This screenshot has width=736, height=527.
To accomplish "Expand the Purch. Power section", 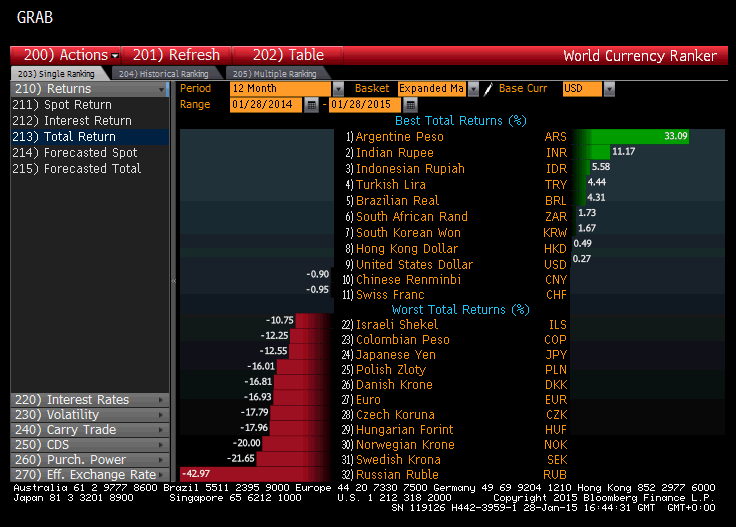I will click(89, 460).
